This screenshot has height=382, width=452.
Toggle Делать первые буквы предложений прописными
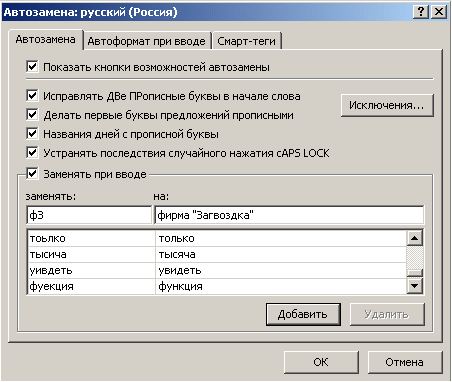click(x=32, y=115)
